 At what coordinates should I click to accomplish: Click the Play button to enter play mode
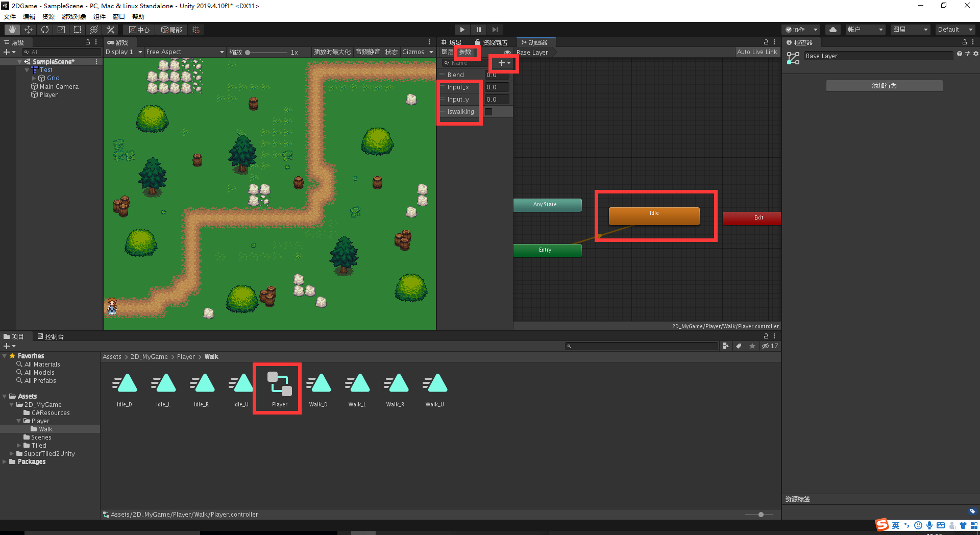(462, 29)
